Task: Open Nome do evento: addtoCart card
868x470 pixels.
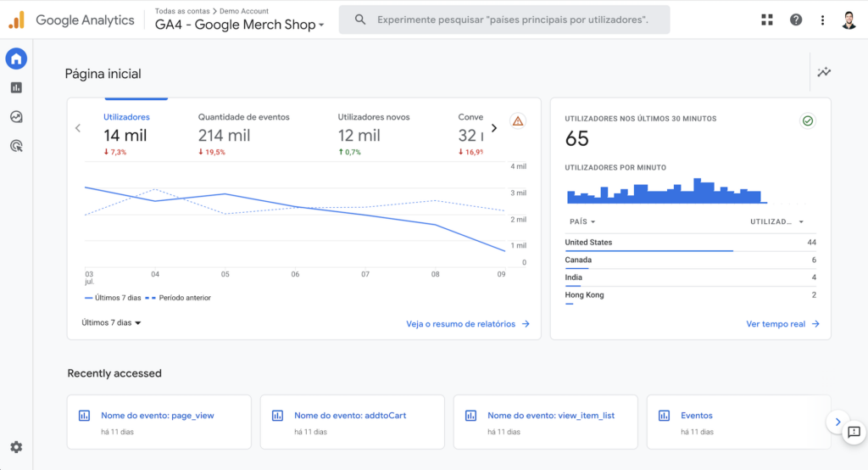Action: [x=352, y=422]
